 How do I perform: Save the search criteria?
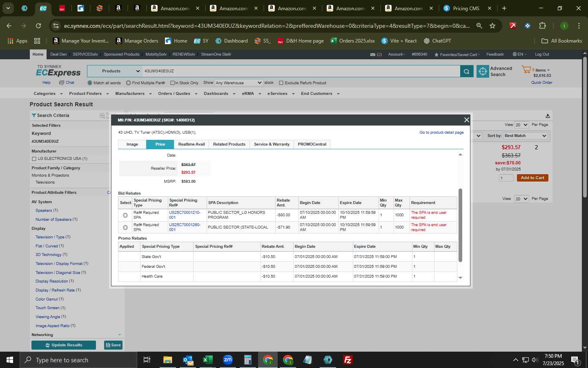tap(113, 345)
